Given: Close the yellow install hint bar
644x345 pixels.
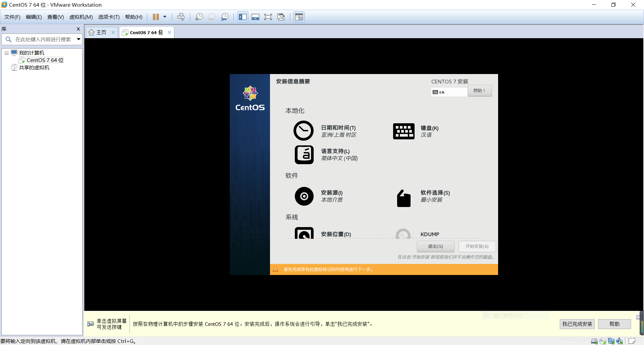Looking at the screenshot, I should (638, 317).
